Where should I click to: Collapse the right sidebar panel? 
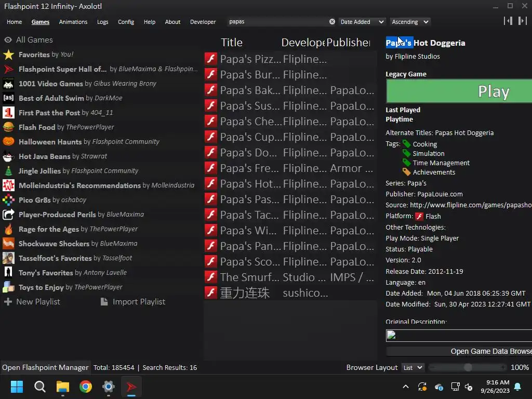[523, 21]
